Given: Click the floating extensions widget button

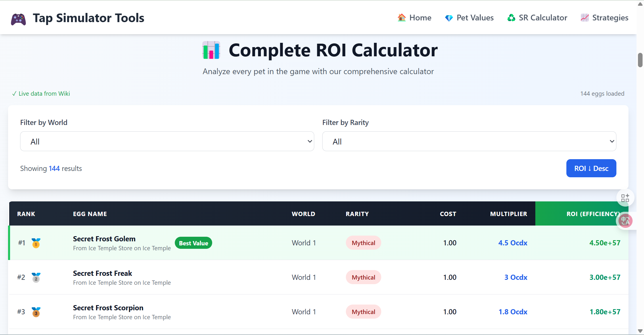Looking at the screenshot, I should coord(625,198).
